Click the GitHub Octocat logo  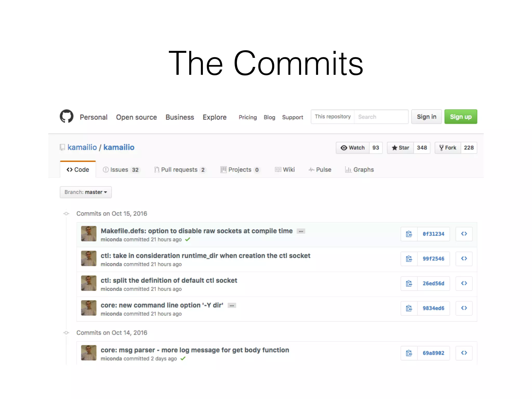(66, 116)
